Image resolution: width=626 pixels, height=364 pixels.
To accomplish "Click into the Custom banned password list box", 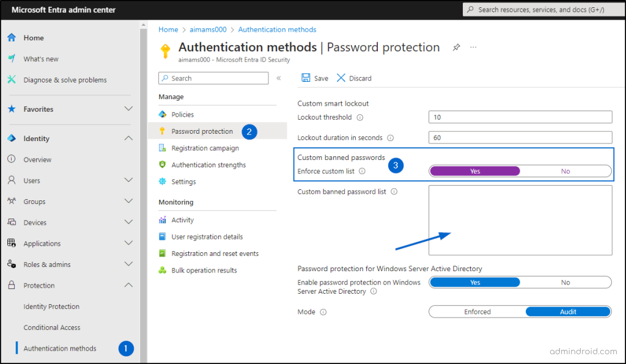I will click(x=520, y=220).
